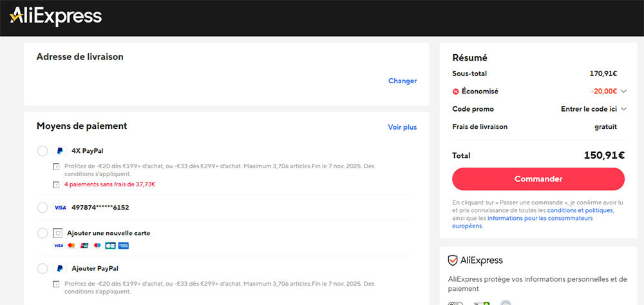The width and height of the screenshot is (644, 305).
Task: Click the Mastercard logo under new card option
Action: point(71,246)
